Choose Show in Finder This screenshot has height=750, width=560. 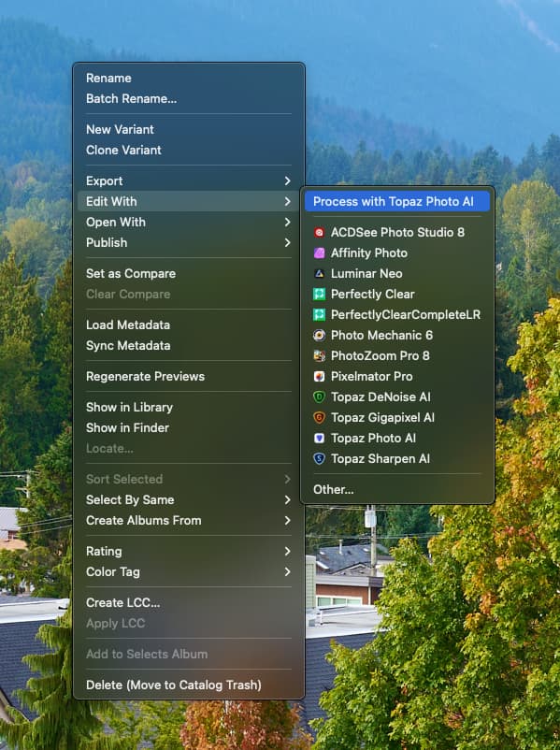[189, 427]
